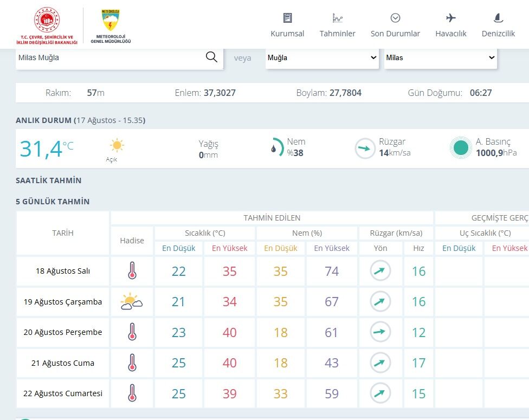The image size is (529, 420).
Task: Click the green pressure circle icon
Action: point(461,147)
